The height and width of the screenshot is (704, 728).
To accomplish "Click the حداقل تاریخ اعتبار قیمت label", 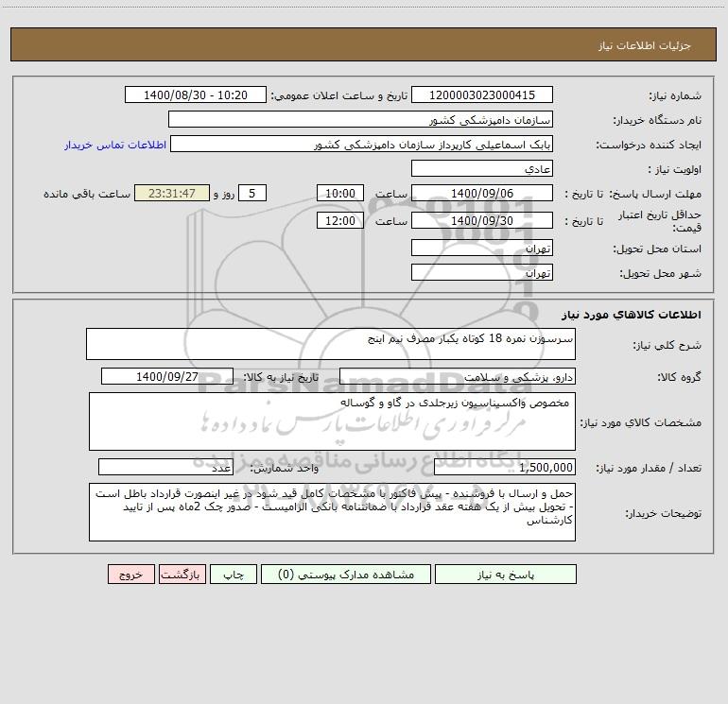I will (659, 221).
